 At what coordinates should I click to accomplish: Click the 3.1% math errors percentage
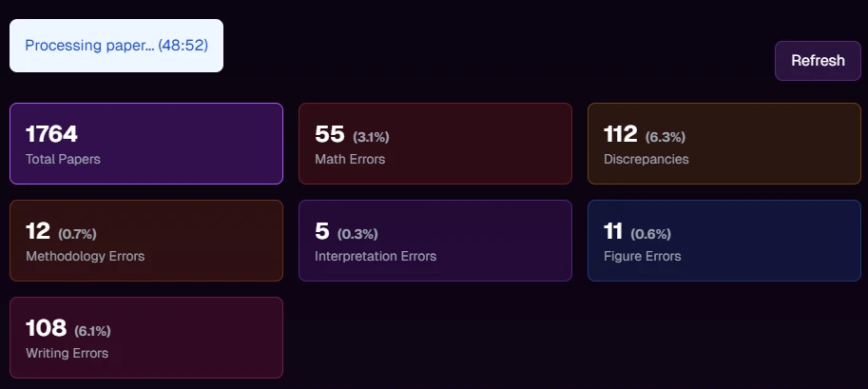[x=371, y=137]
